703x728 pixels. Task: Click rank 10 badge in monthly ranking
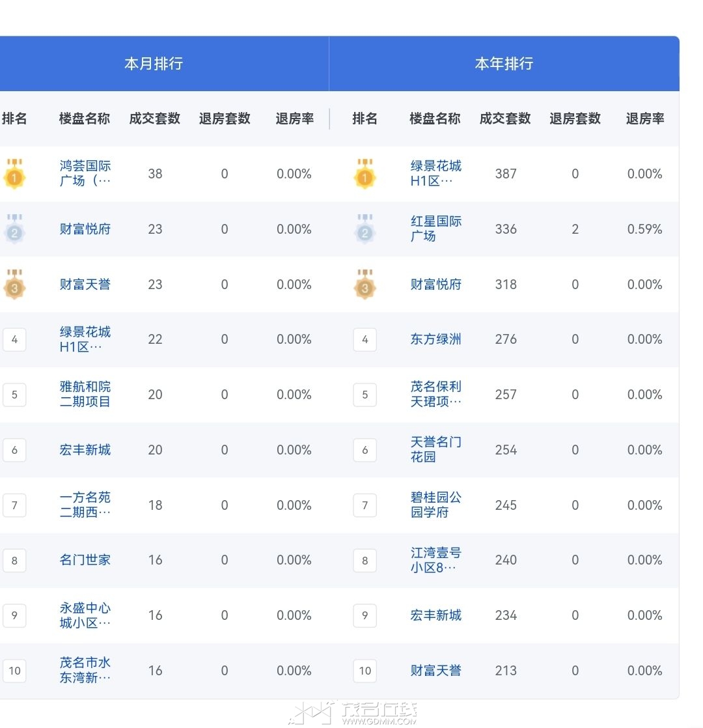coord(14,671)
